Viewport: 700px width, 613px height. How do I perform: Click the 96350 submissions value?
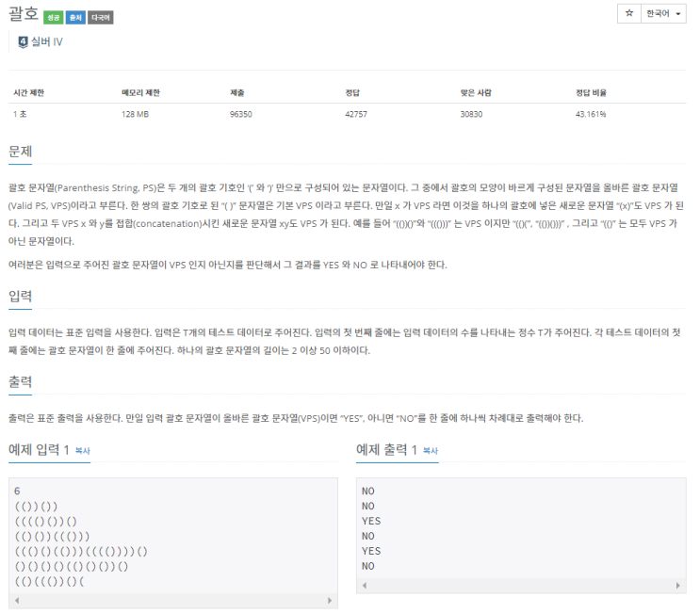click(241, 114)
